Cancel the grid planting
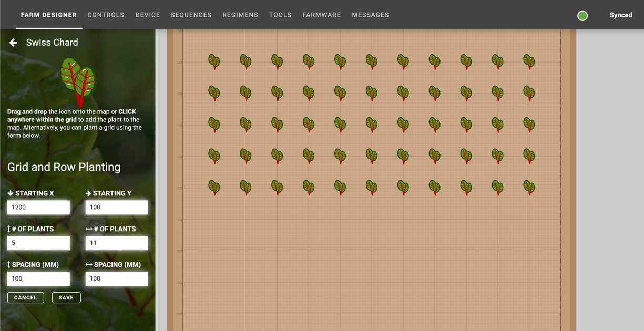Viewport: 644px width, 331px height. (x=25, y=297)
